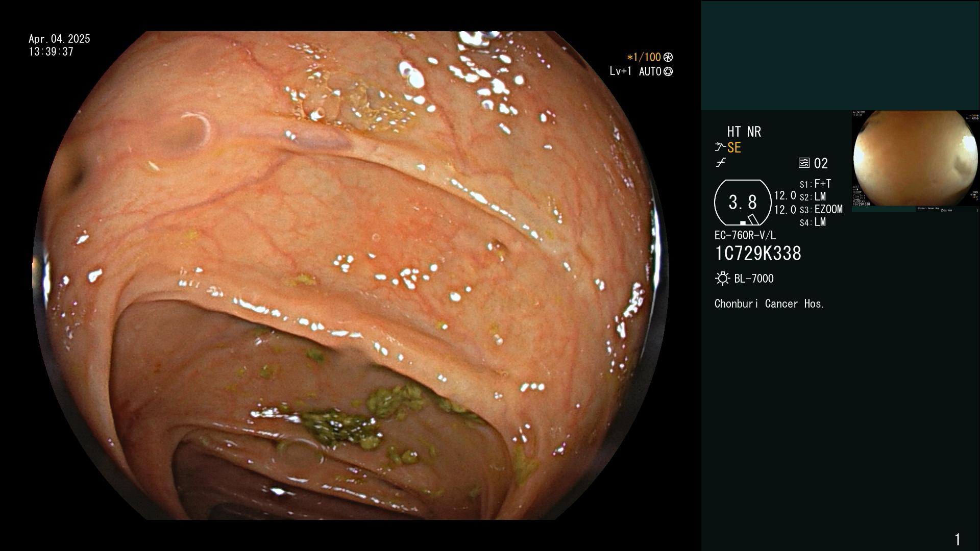The image size is (980, 551).
Task: Click the auto iris icon beside AUTO
Action: tap(668, 72)
